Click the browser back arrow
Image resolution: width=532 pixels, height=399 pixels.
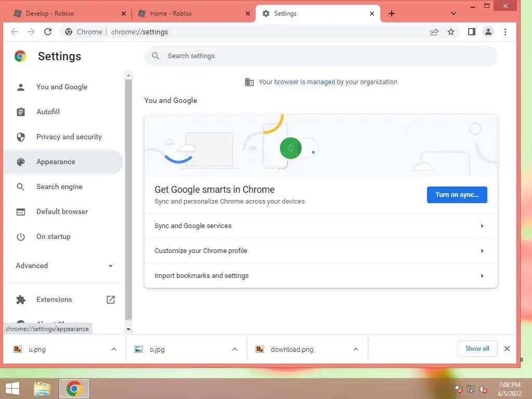click(x=14, y=32)
